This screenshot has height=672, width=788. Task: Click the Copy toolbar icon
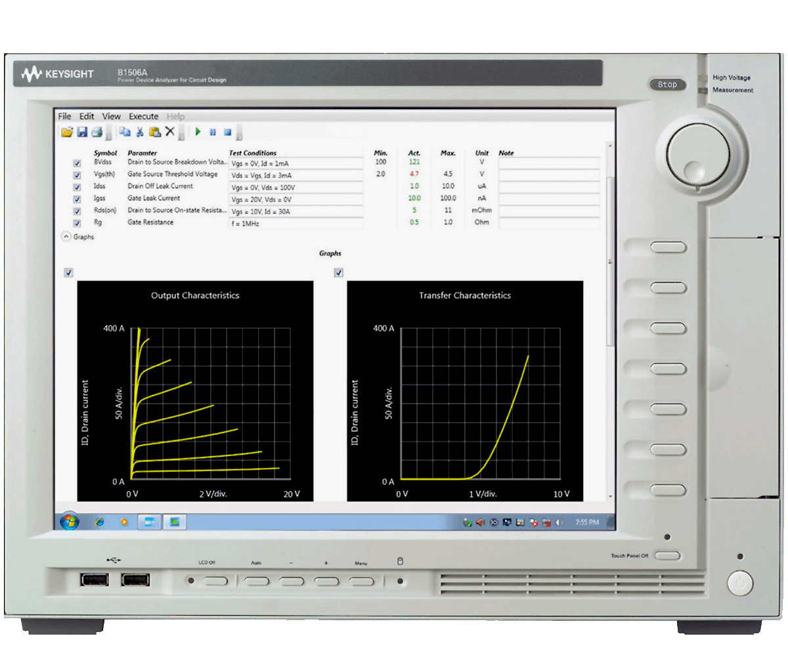click(125, 131)
